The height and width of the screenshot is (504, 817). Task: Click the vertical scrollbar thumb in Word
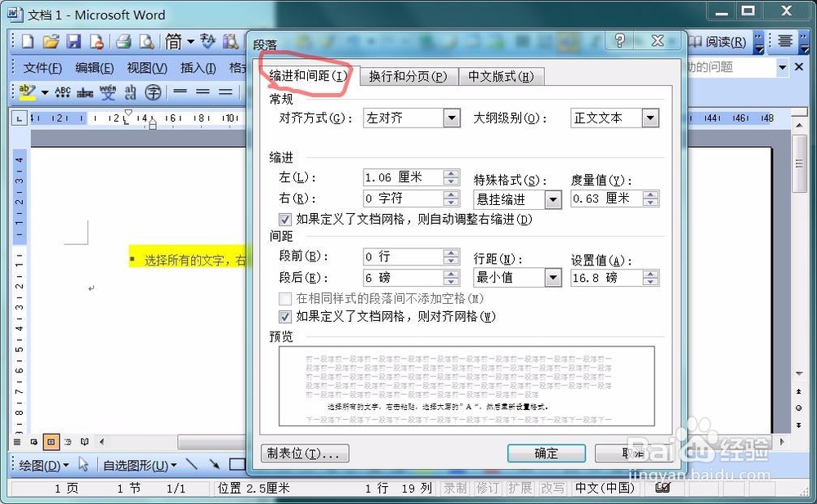click(799, 164)
